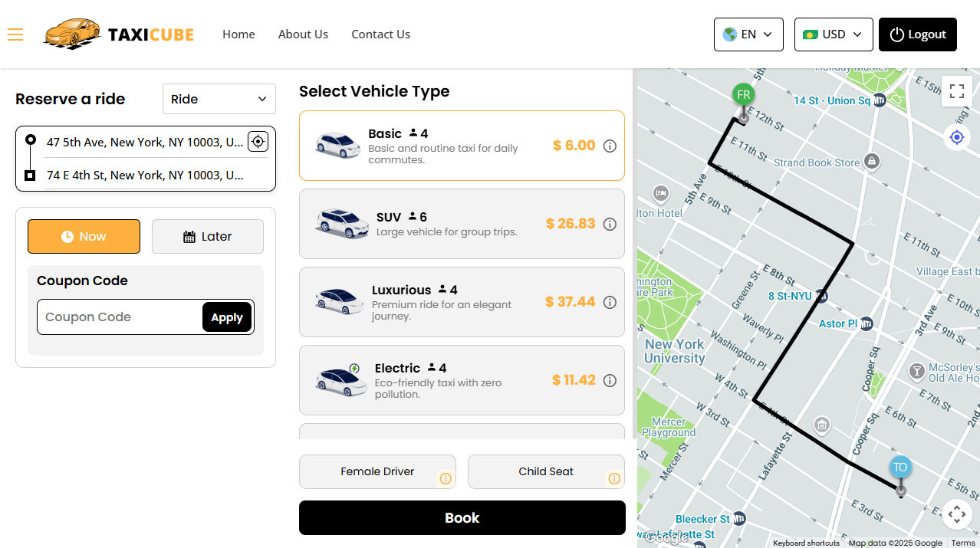
Task: Go to the About Us page
Action: tap(303, 34)
